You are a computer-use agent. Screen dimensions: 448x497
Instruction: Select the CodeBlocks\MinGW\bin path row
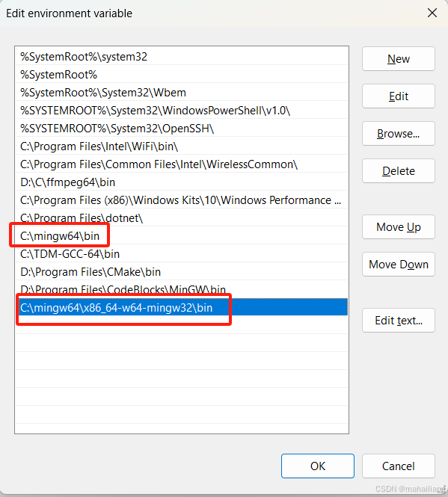tap(182, 290)
